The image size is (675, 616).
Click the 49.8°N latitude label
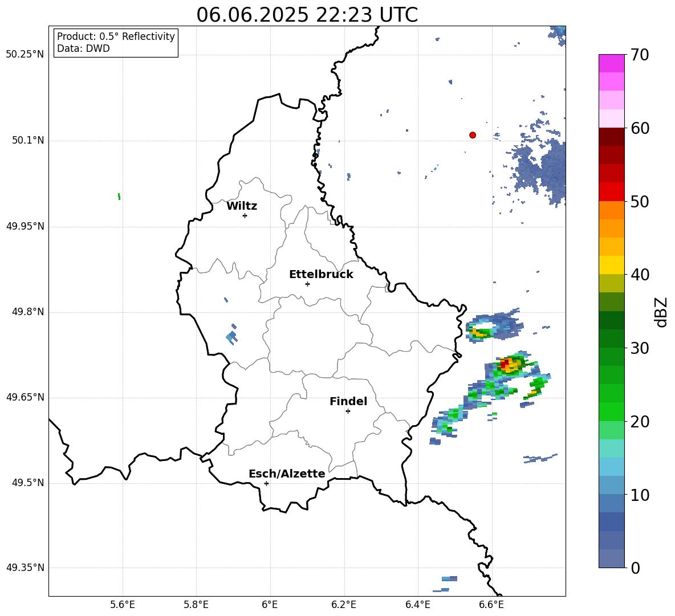pyautogui.click(x=27, y=312)
